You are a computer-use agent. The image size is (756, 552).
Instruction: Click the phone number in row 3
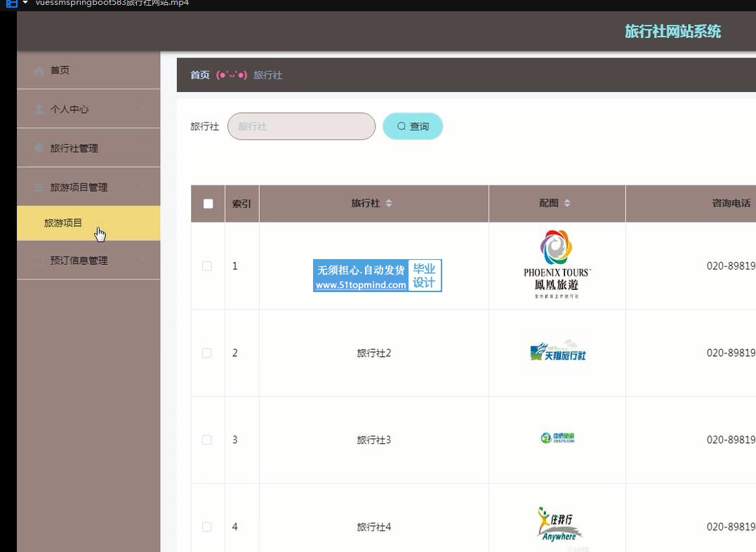(731, 440)
